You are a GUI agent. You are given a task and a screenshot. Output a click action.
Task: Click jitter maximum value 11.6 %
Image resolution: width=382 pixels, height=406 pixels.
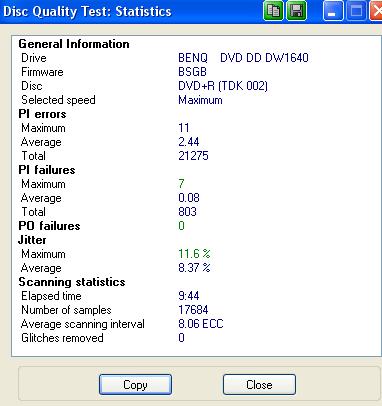pos(194,254)
